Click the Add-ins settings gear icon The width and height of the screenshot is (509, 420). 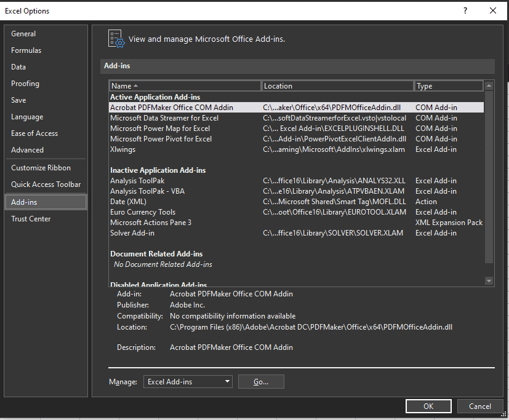(116, 39)
